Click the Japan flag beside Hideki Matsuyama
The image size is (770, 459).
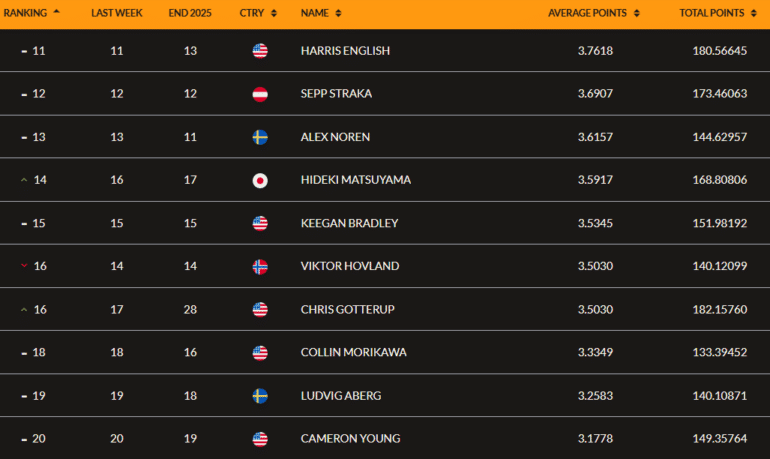coord(260,180)
